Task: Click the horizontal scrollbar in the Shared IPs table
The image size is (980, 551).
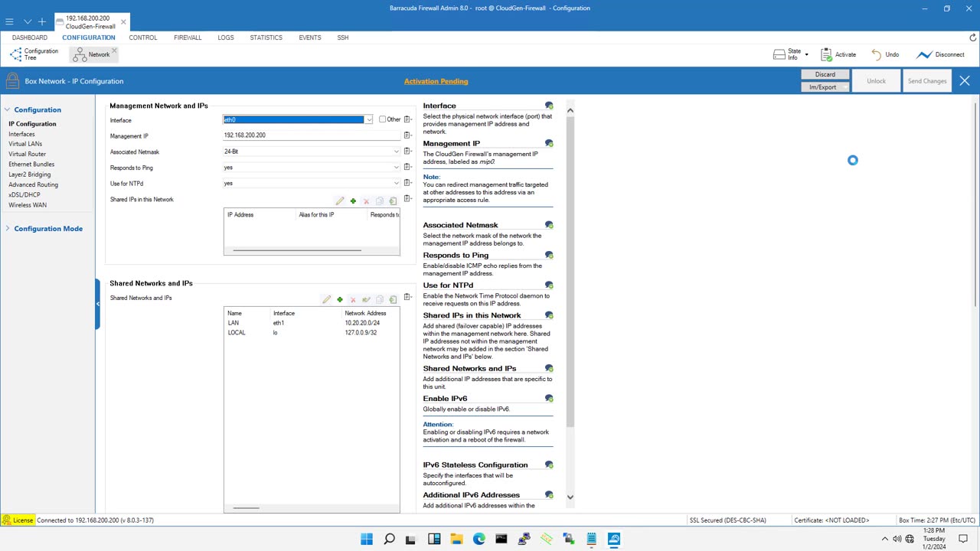Action: point(297,249)
